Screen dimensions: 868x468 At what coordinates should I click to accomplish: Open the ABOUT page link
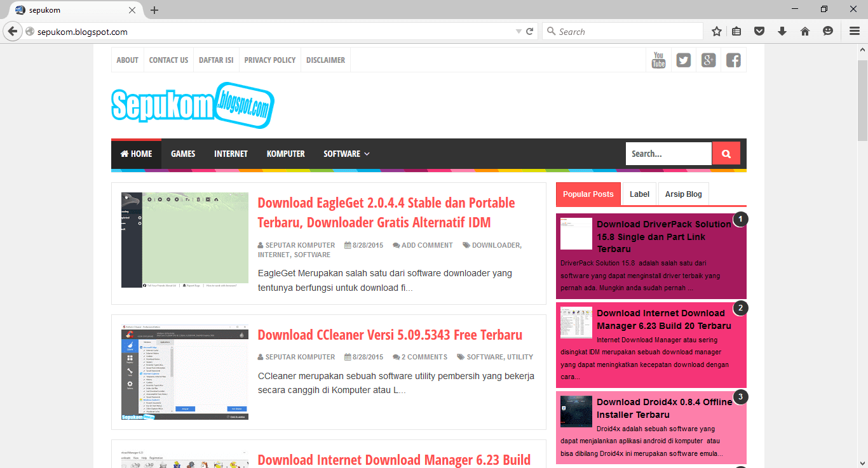coord(127,60)
